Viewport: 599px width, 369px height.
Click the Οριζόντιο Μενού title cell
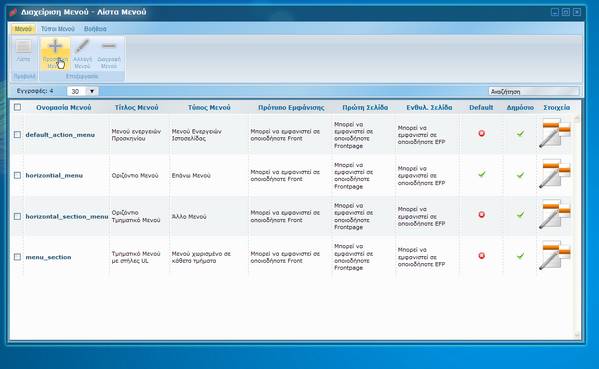click(x=135, y=175)
